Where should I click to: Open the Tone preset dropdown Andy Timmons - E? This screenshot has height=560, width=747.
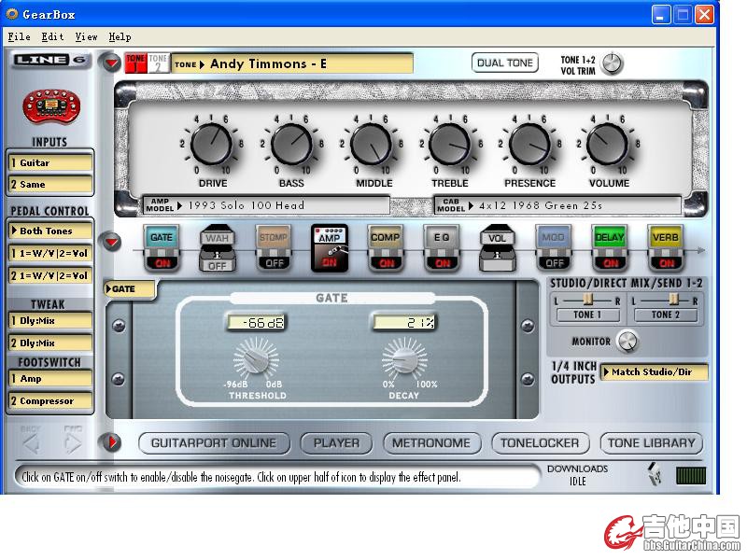click(x=292, y=63)
